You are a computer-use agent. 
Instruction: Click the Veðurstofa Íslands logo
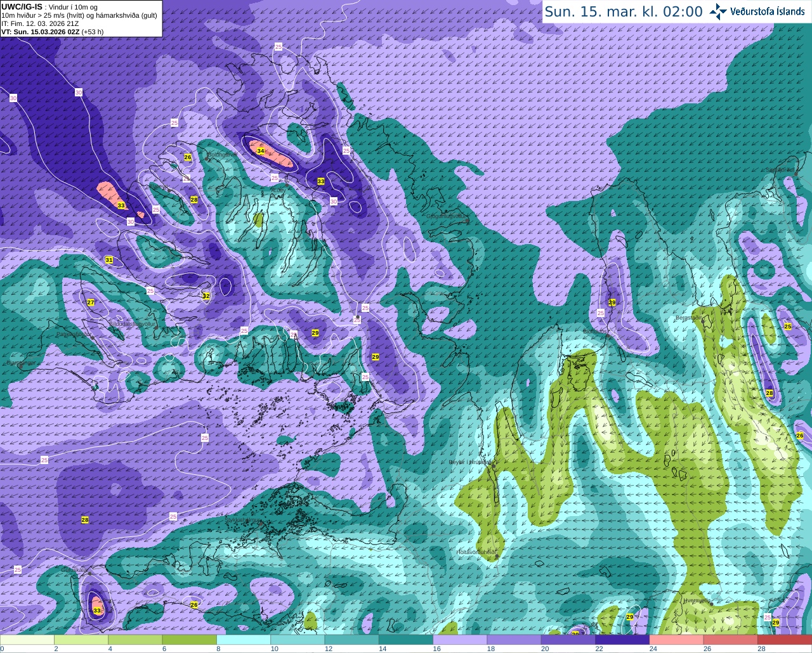[757, 11]
